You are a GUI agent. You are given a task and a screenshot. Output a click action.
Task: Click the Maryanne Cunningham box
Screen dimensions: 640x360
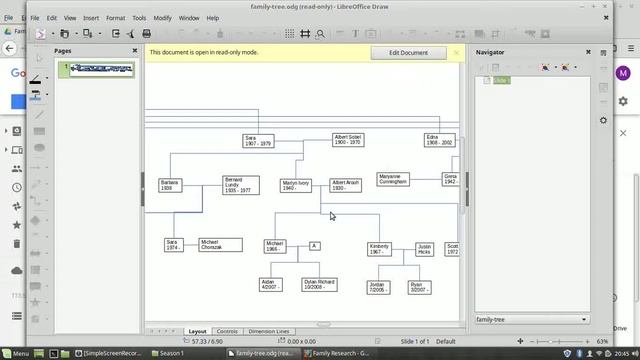tap(393, 179)
